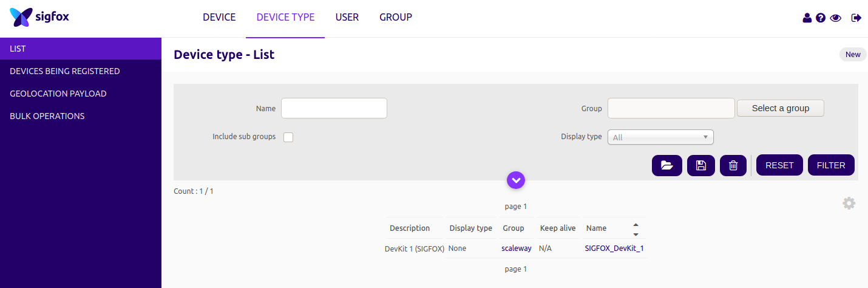Sort the list by Name column arrows
868x288 pixels.
[636, 229]
